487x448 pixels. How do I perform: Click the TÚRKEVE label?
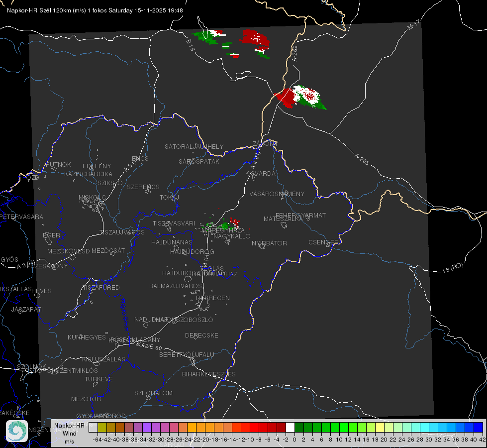(x=99, y=379)
